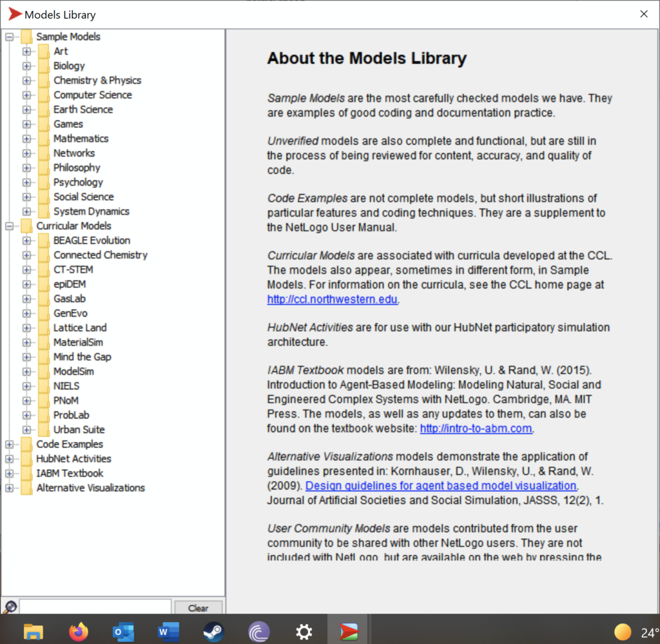Click the Clear button

(198, 608)
